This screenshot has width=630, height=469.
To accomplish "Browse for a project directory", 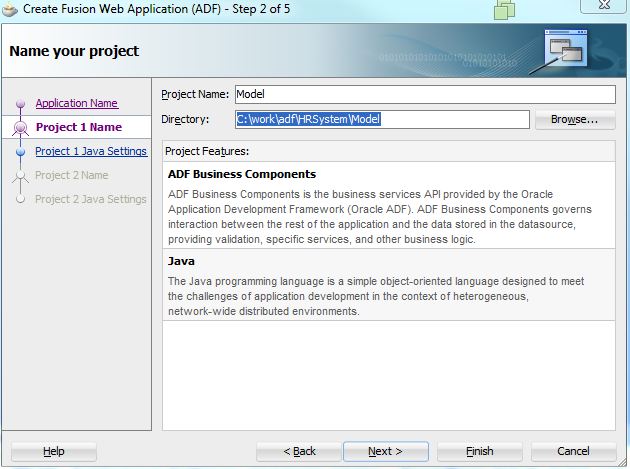I will click(575, 120).
